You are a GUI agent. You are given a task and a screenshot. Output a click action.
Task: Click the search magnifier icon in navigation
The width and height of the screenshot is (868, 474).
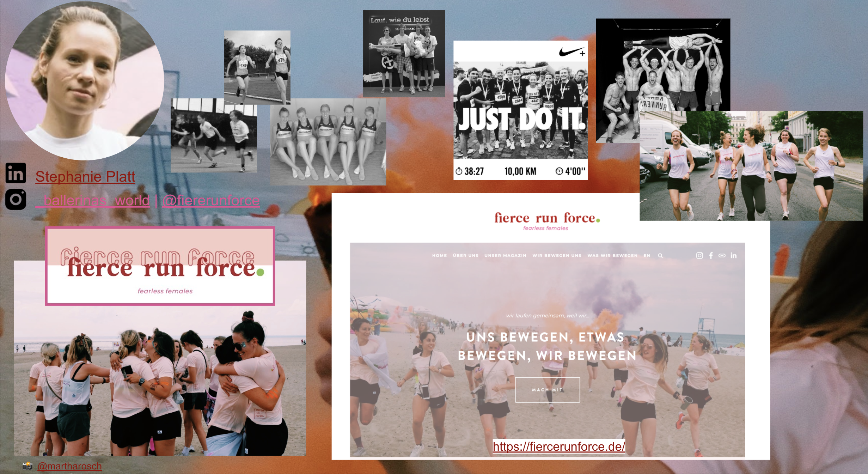point(660,256)
